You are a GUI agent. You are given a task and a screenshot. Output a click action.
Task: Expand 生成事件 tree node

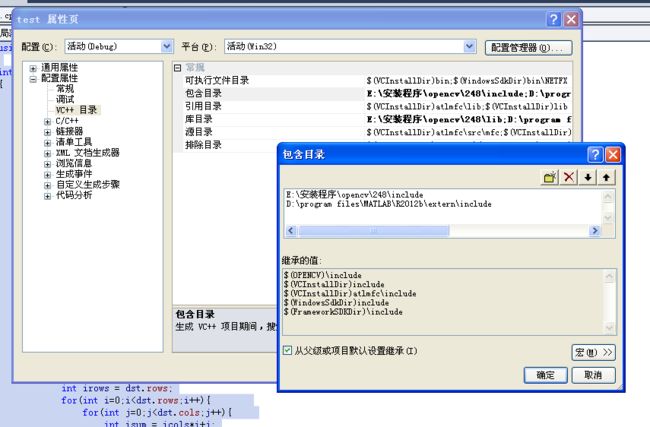[47, 175]
